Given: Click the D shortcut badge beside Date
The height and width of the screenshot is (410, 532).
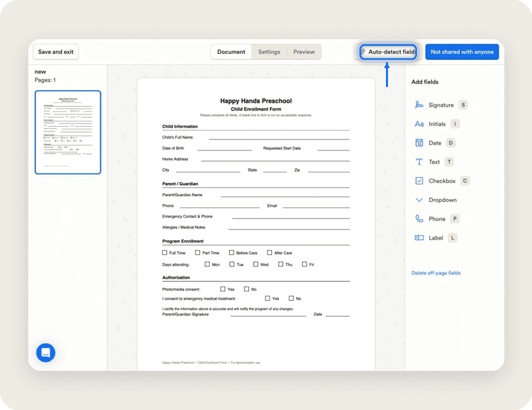Looking at the screenshot, I should click(x=450, y=143).
